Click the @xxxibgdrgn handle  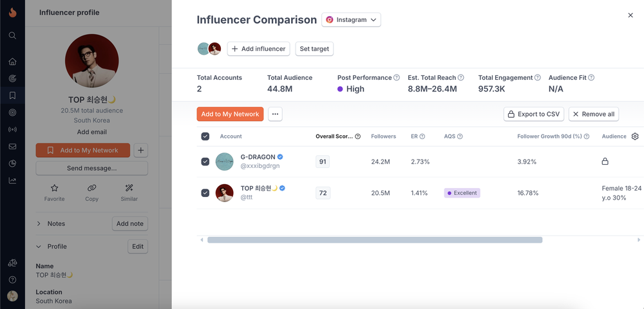point(260,166)
